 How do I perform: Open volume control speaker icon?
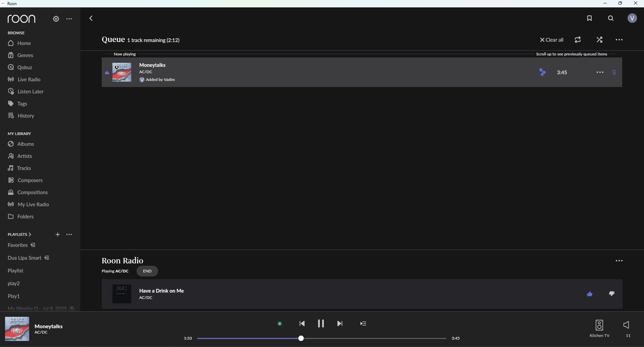pos(626,325)
